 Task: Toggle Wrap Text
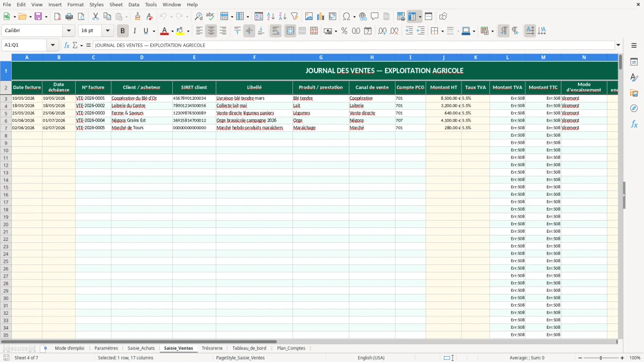276,31
